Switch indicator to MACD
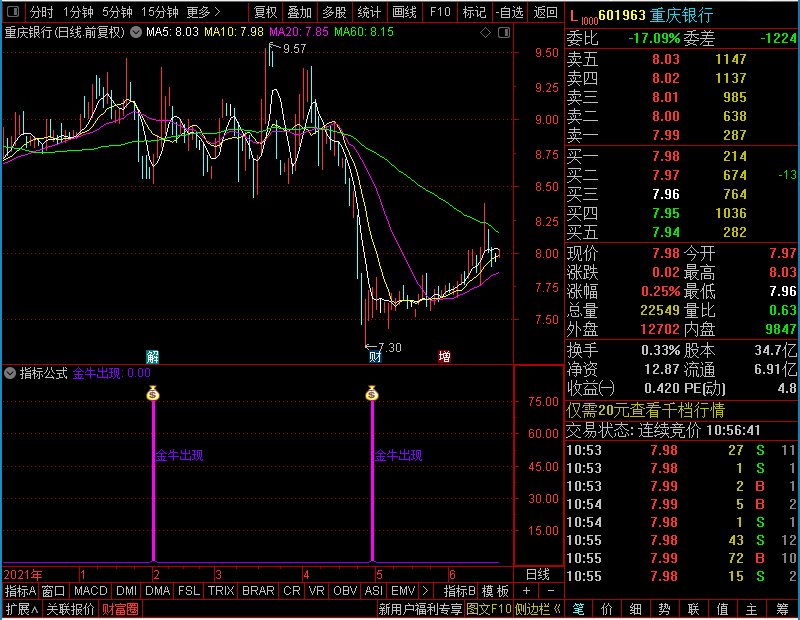This screenshot has height=620, width=800. point(90,591)
